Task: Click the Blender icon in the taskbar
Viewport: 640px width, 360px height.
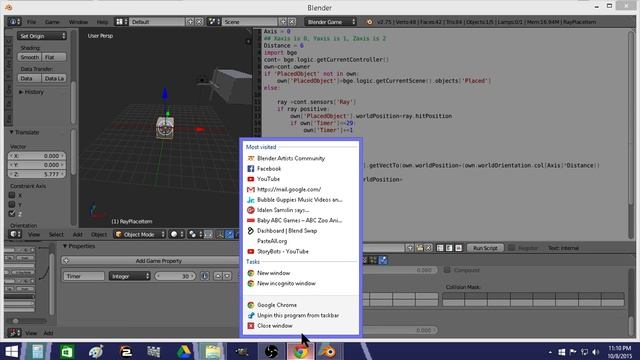Action: [329, 351]
